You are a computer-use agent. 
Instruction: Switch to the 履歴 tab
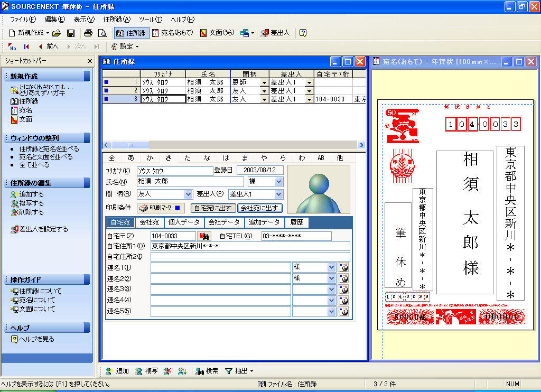point(297,222)
